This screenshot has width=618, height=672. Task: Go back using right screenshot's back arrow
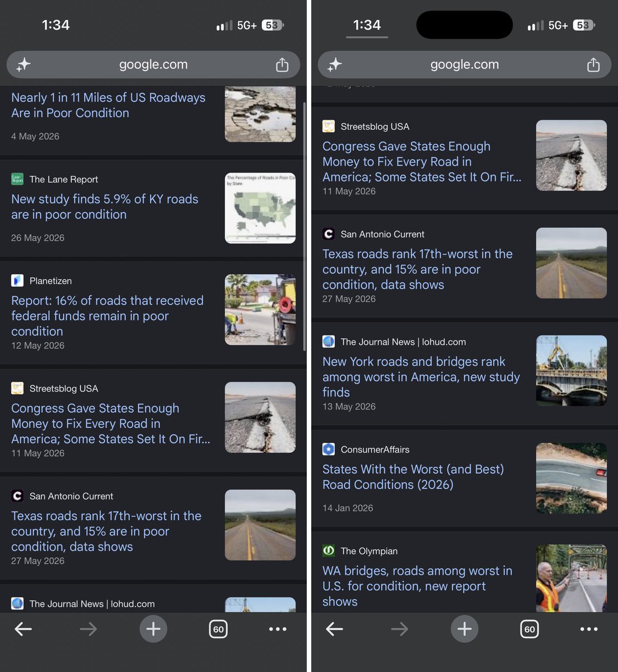tap(334, 629)
